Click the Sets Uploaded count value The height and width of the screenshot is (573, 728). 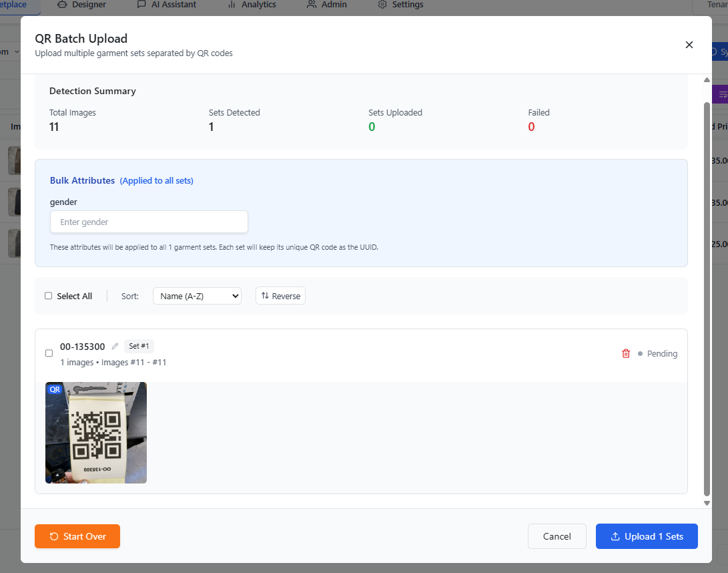[x=372, y=127]
